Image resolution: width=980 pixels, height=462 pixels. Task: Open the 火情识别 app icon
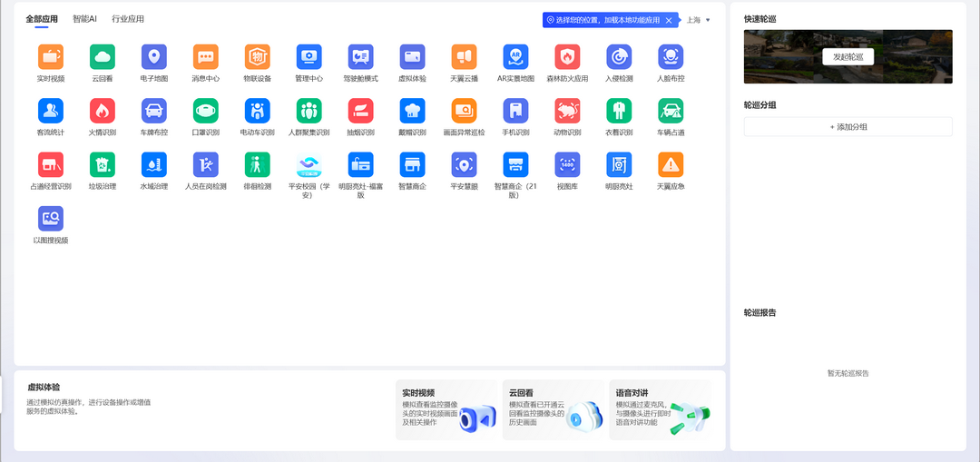point(103,111)
